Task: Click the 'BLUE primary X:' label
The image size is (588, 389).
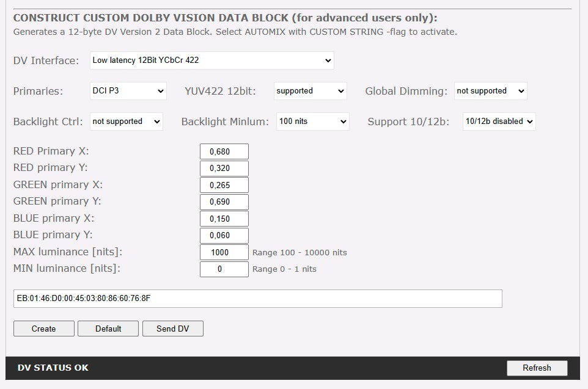Action: [54, 218]
